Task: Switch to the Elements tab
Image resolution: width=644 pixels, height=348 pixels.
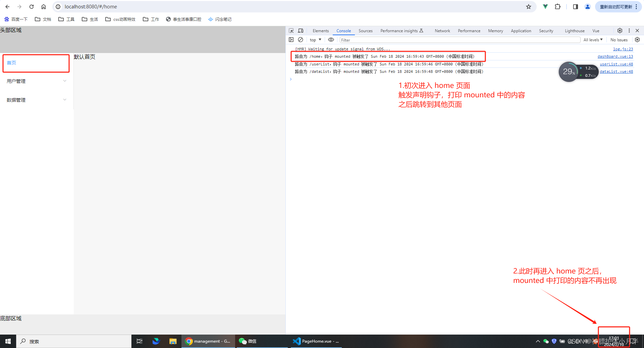Action: point(321,31)
